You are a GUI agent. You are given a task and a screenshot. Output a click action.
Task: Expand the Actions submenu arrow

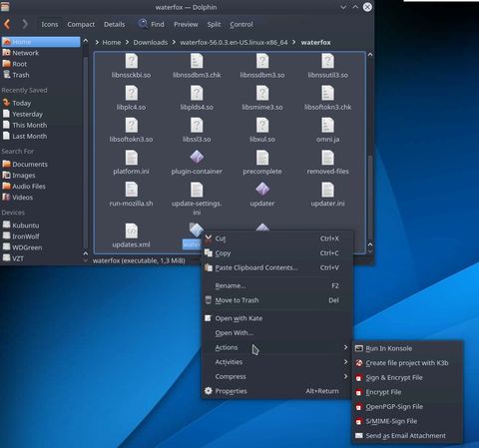(x=345, y=347)
